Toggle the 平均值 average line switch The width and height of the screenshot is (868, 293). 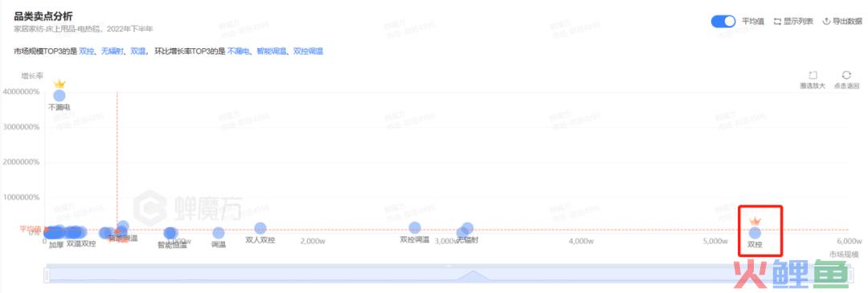click(723, 22)
